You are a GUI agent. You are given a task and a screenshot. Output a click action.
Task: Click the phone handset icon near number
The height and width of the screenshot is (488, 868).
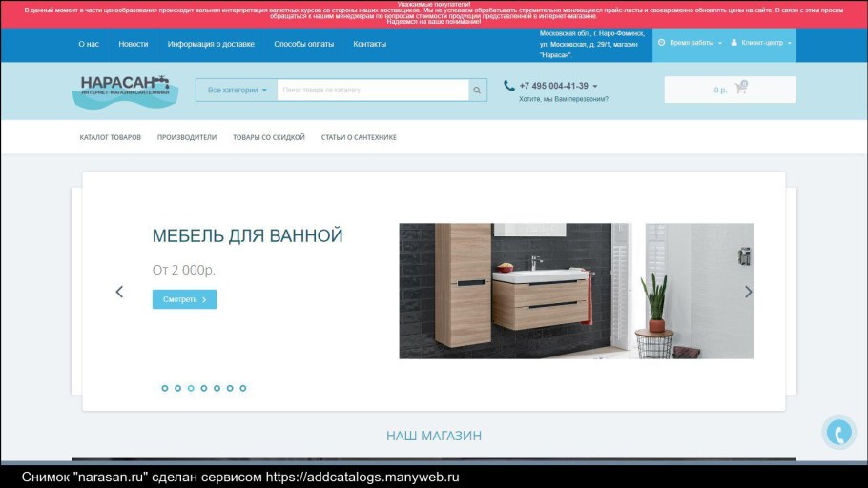(x=509, y=86)
